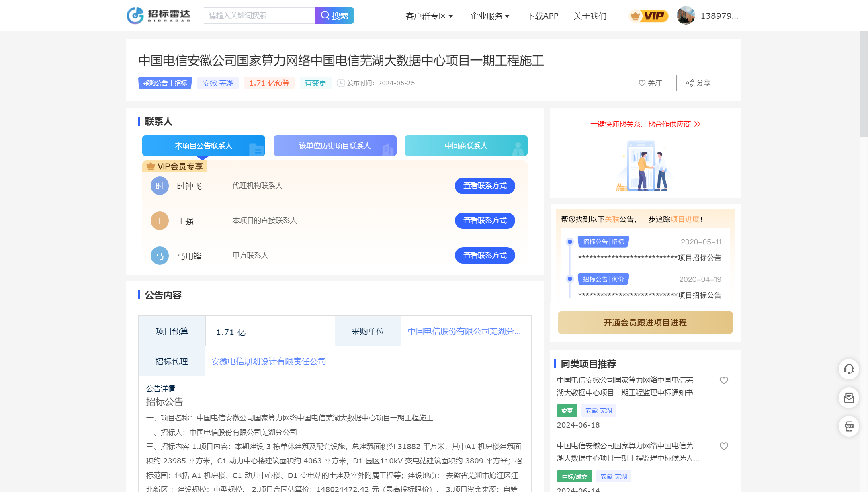
Task: Open the 安徽电信规划设计有限责任公司 link
Action: point(268,361)
